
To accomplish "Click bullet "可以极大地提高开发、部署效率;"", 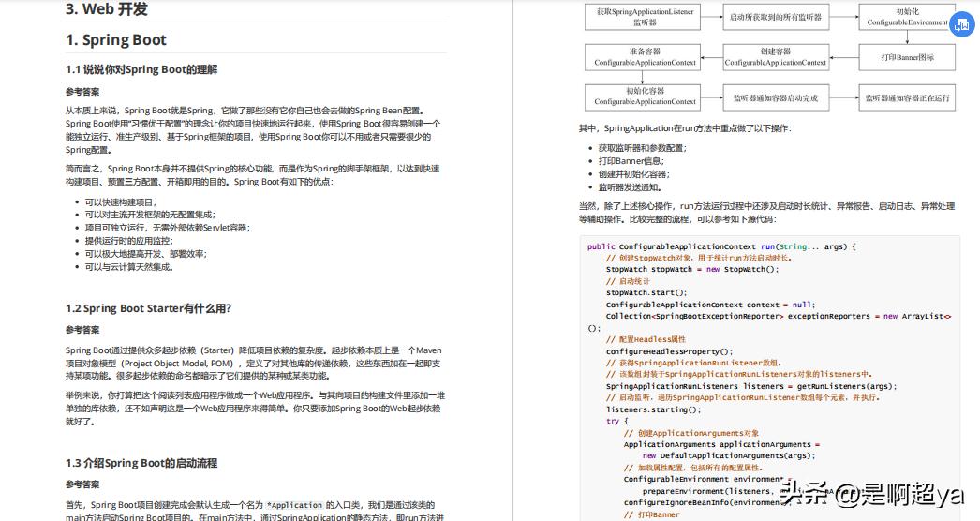I will [x=145, y=254].
